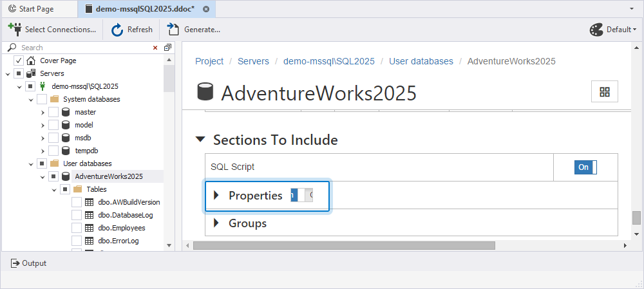Click the tempdb database icon
This screenshot has height=289, width=644.
click(x=65, y=151)
